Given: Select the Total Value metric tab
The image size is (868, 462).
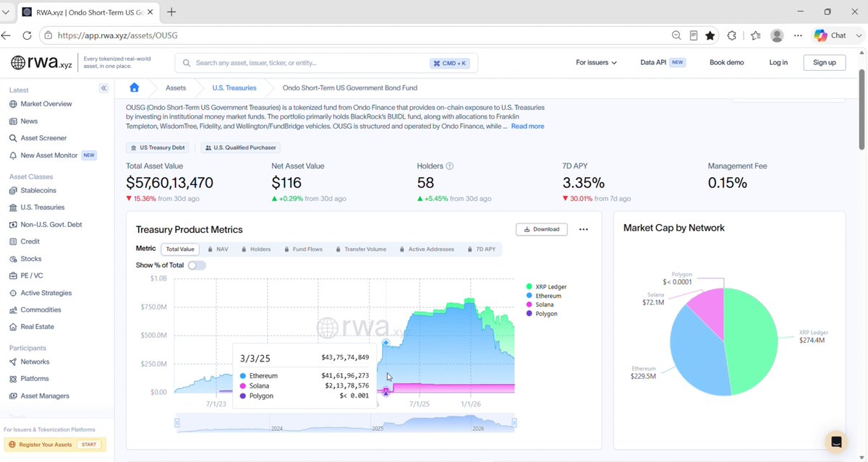Looking at the screenshot, I should 180,249.
